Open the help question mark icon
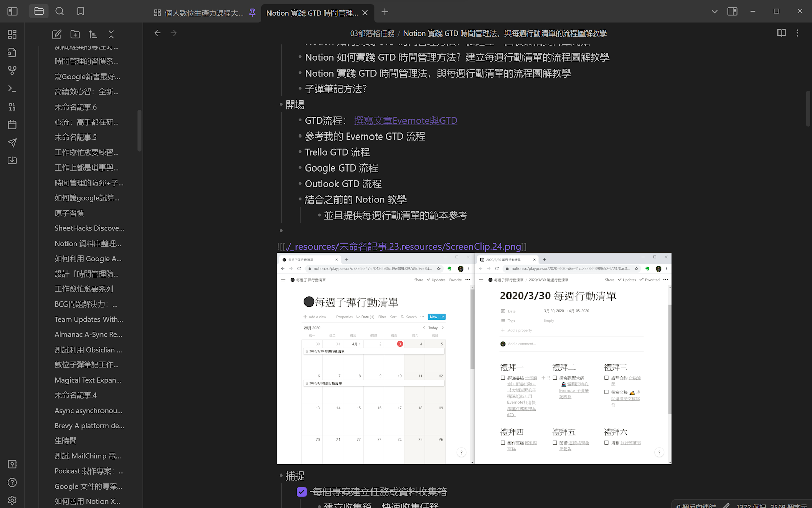 pos(12,482)
